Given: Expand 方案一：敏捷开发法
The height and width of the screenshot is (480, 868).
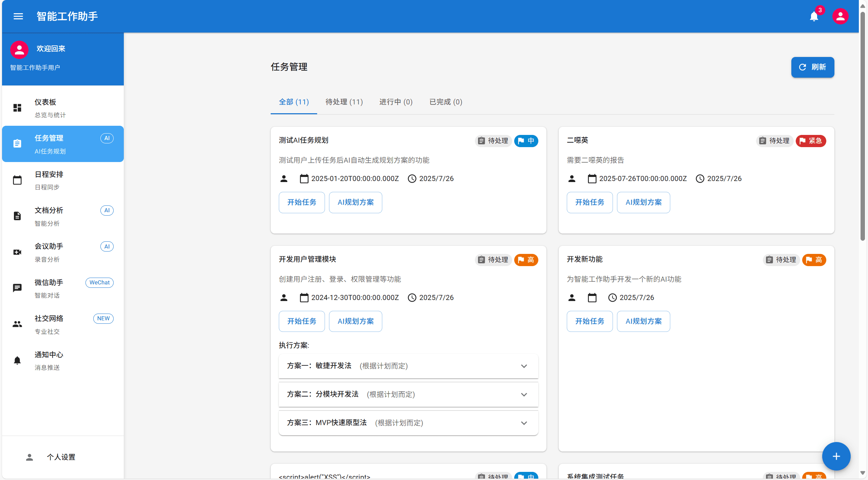Looking at the screenshot, I should click(x=408, y=366).
